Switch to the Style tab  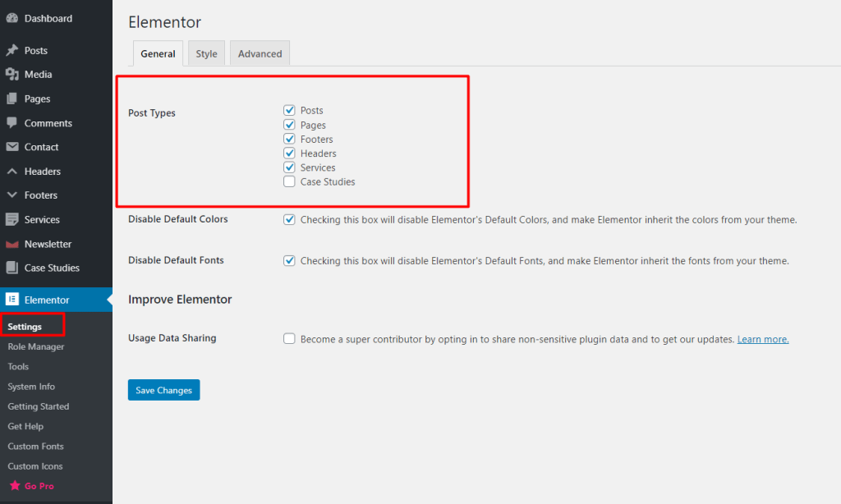coord(206,53)
